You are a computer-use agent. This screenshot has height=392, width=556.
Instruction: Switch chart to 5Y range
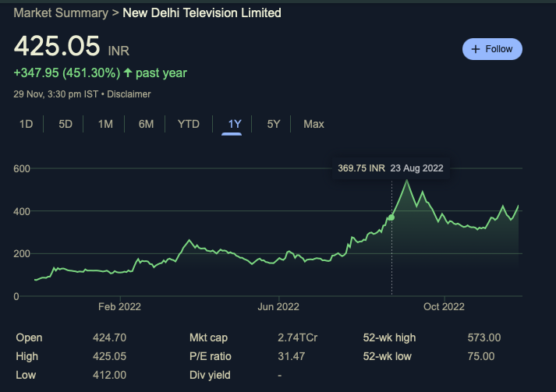274,124
